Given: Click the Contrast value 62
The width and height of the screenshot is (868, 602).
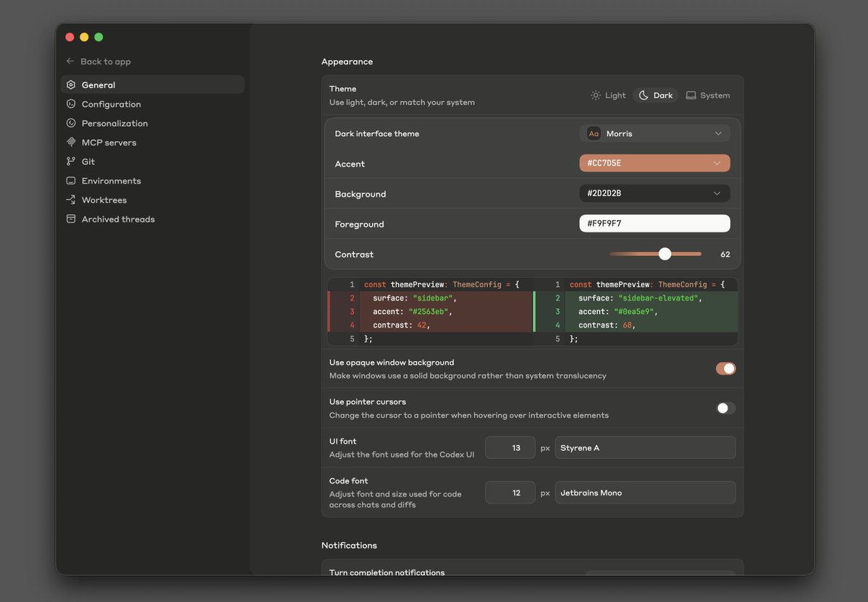Looking at the screenshot, I should click(x=725, y=254).
